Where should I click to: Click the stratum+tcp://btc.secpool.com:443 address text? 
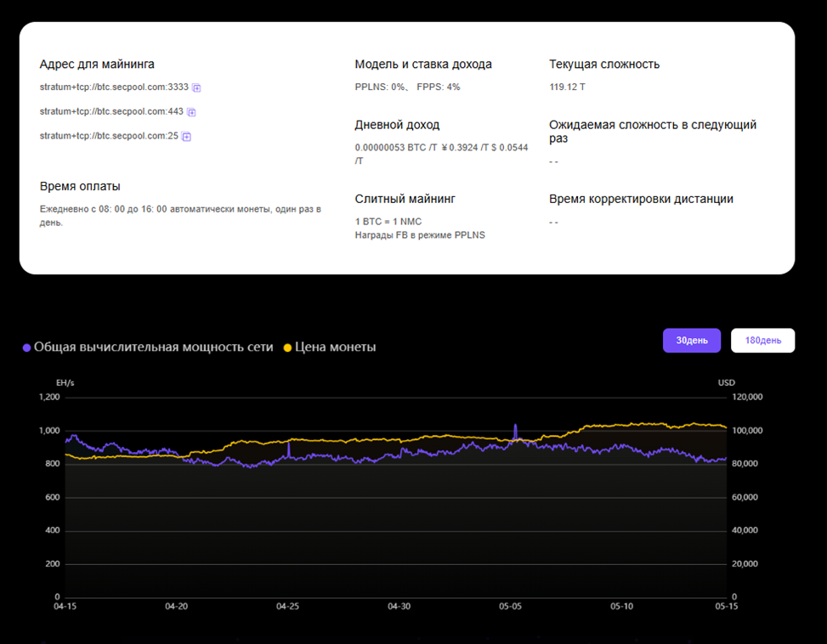111,112
